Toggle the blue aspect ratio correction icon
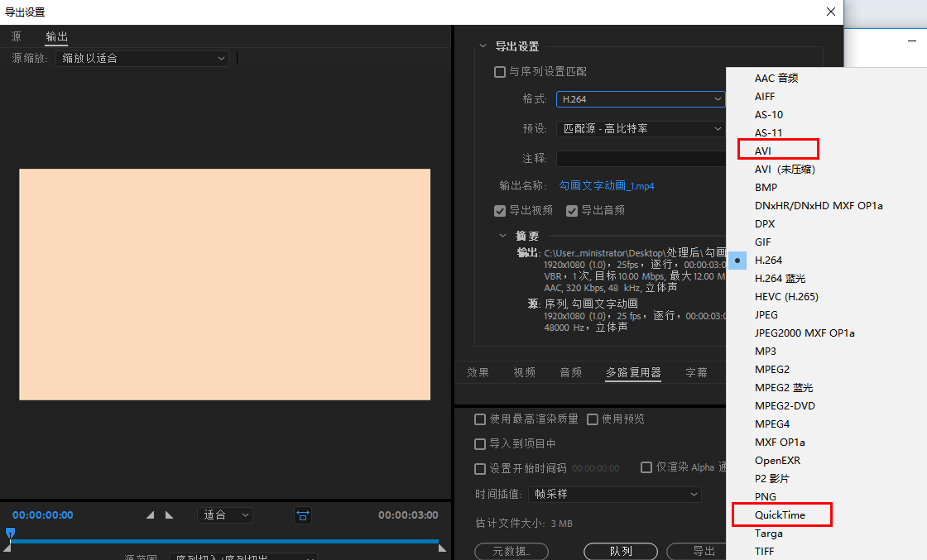Screen dimensions: 927x560 click(303, 515)
